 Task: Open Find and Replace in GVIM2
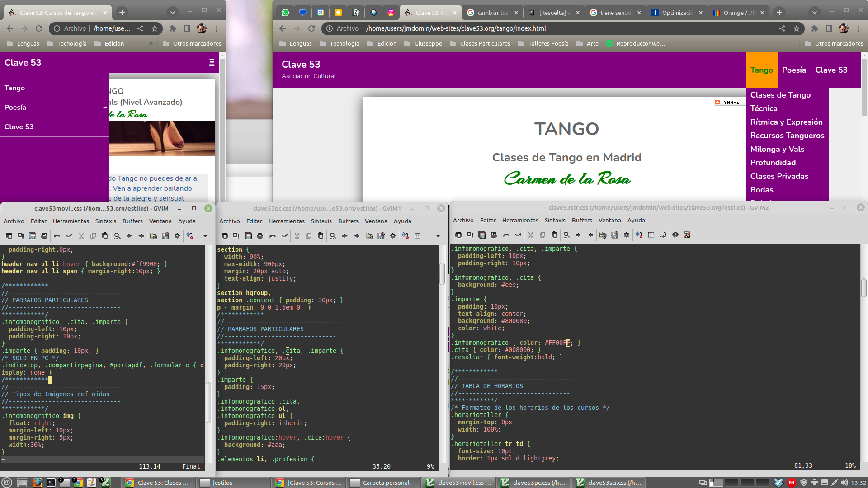pyautogui.click(x=566, y=235)
